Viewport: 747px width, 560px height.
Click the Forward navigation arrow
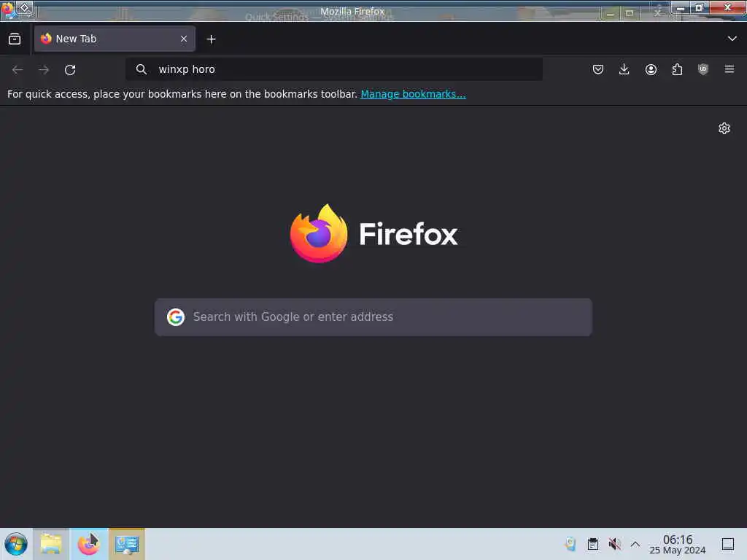[44, 70]
